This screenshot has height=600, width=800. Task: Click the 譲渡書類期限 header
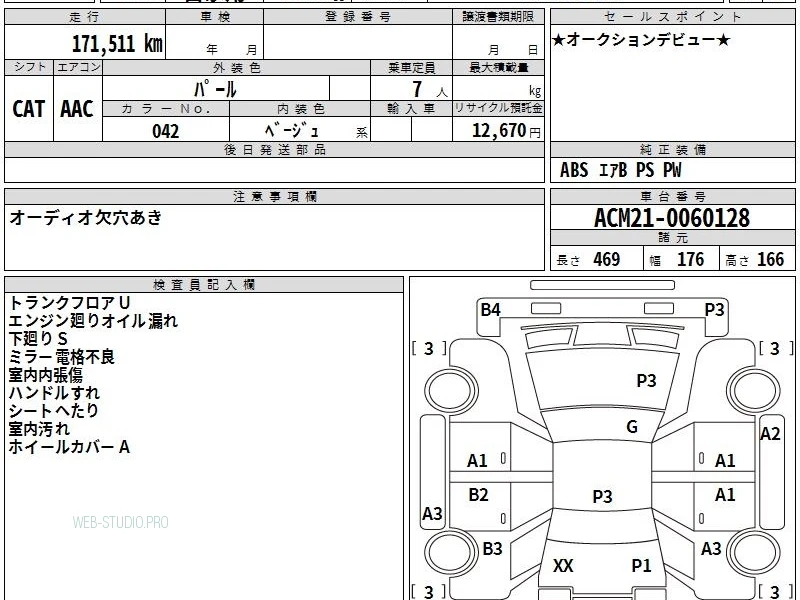pyautogui.click(x=498, y=17)
